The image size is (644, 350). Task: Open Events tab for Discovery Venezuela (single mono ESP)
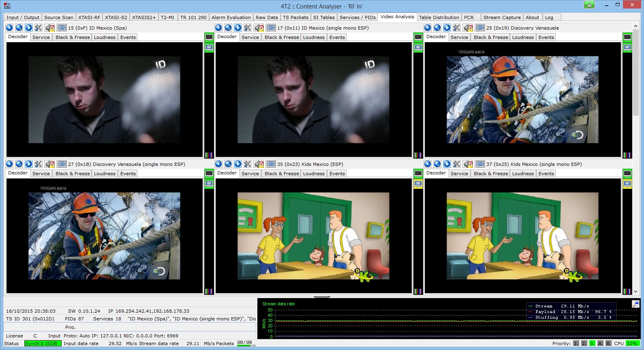coord(128,174)
